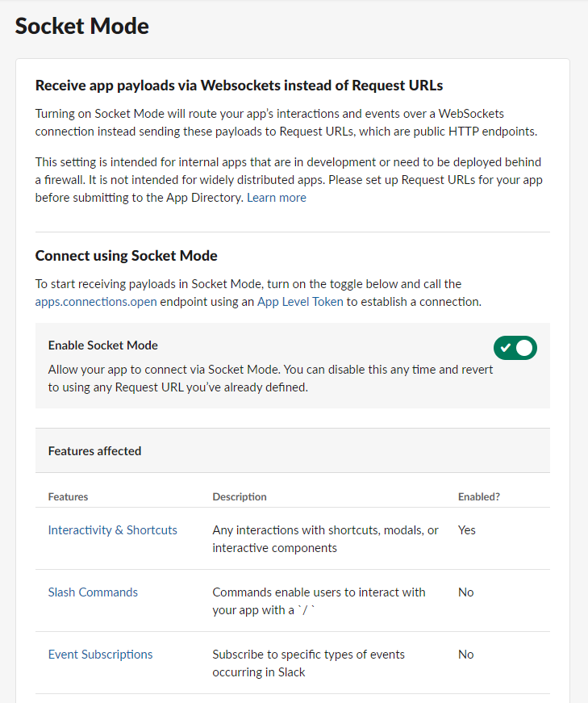The width and height of the screenshot is (588, 703).
Task: Go to Slash Commands feature page
Action: 93,592
